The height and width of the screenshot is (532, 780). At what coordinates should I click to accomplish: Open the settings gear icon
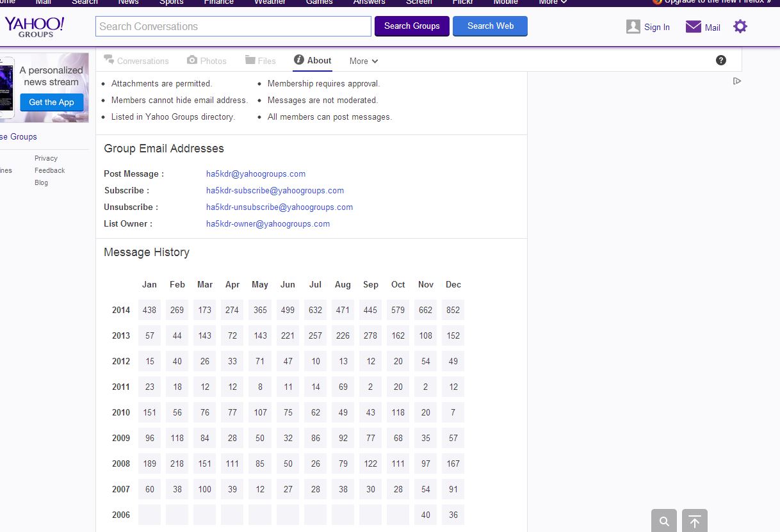pyautogui.click(x=740, y=26)
